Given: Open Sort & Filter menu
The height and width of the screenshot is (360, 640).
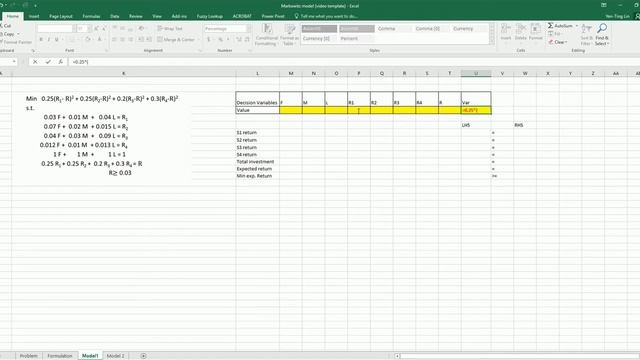Looking at the screenshot, I should tap(586, 35).
